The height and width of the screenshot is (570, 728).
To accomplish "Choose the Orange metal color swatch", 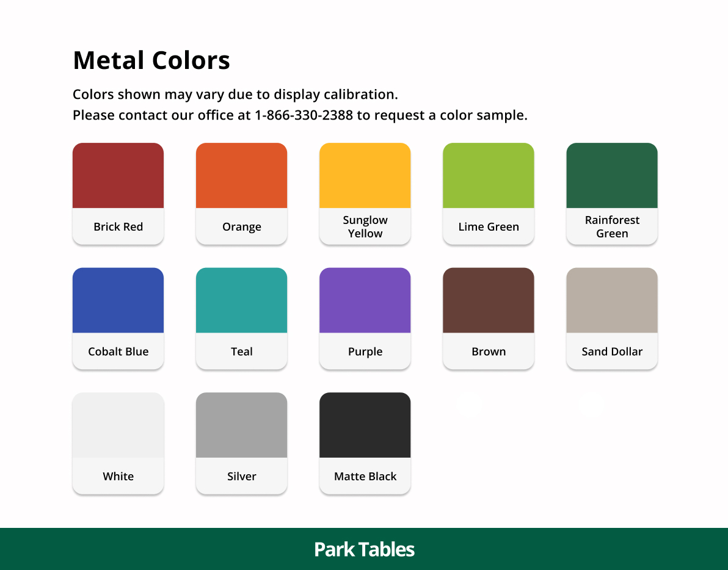I will pyautogui.click(x=241, y=176).
